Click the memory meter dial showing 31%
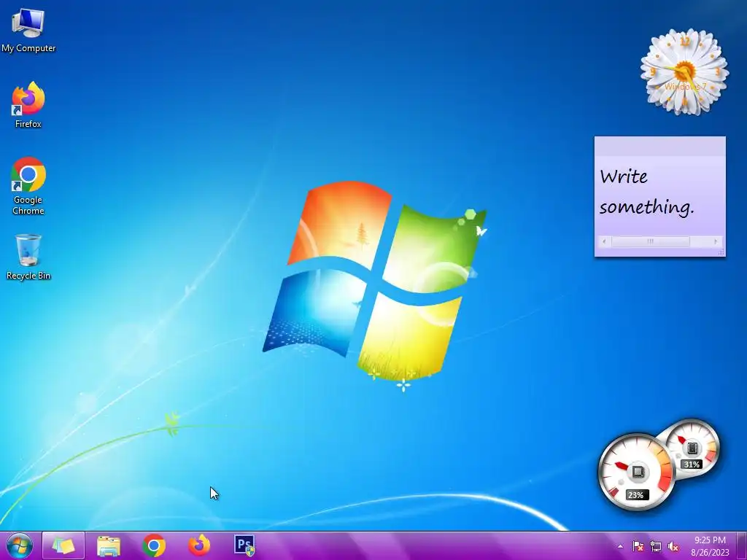Image resolution: width=747 pixels, height=560 pixels. 692,448
